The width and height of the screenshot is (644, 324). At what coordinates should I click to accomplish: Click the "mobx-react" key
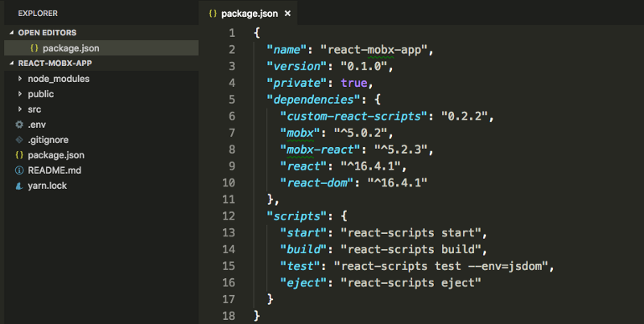click(320, 150)
